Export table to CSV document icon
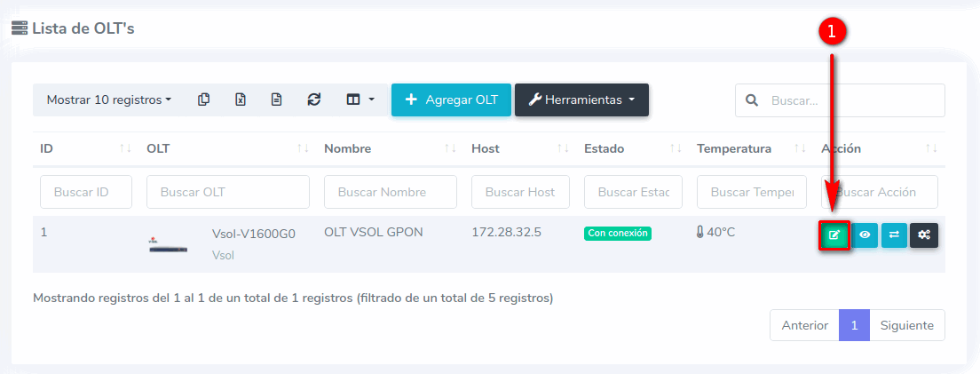The height and width of the screenshot is (374, 980). point(277,100)
